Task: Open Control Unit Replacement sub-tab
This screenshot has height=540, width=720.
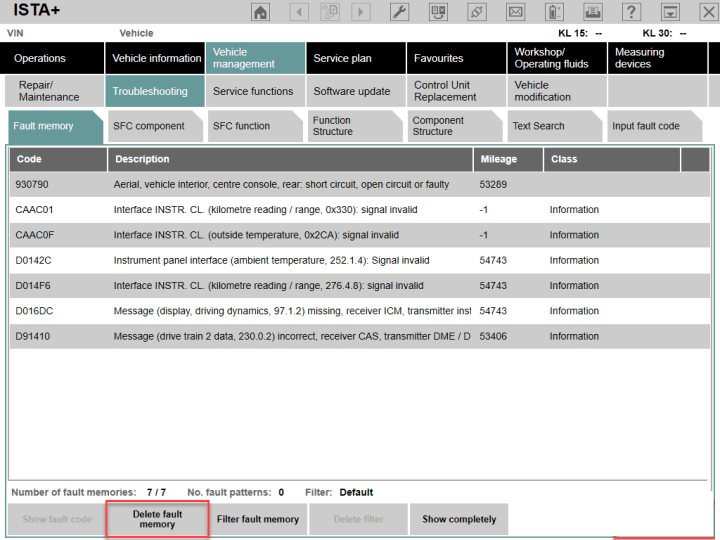Action: (456, 91)
